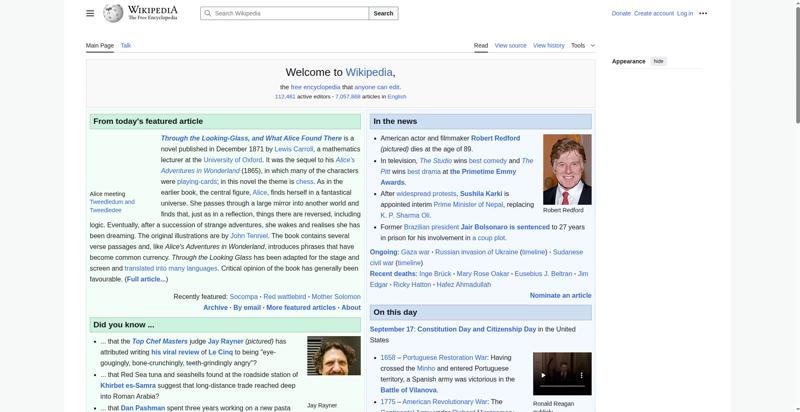The image size is (800, 412).
Task: Click the 'translated into many languages' link
Action: (171, 268)
